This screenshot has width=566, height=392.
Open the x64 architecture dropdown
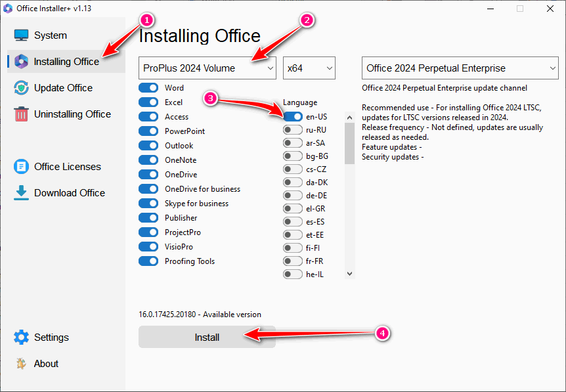[x=309, y=68]
